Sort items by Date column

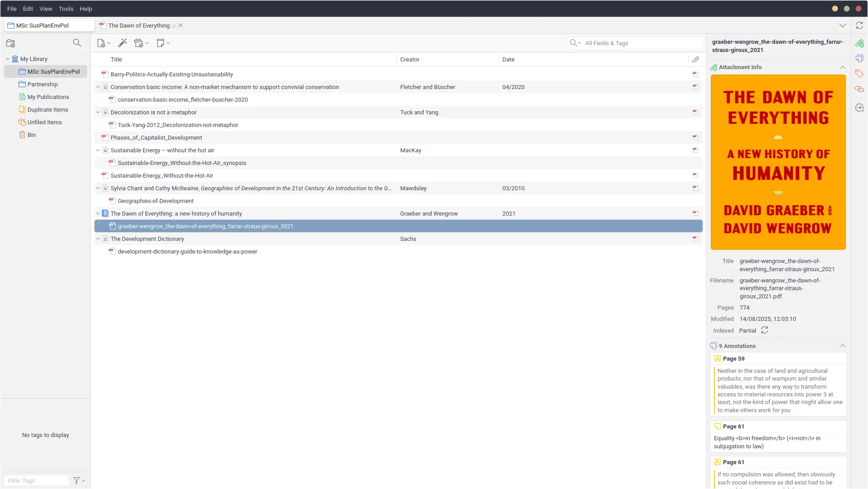[593, 59]
